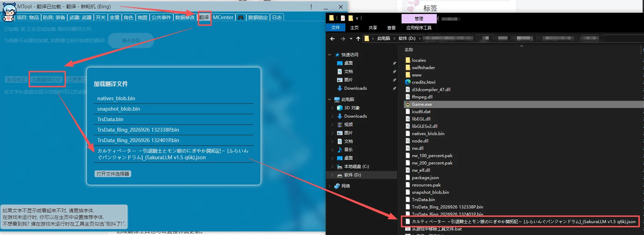Expand the 网络 network node

(330, 186)
